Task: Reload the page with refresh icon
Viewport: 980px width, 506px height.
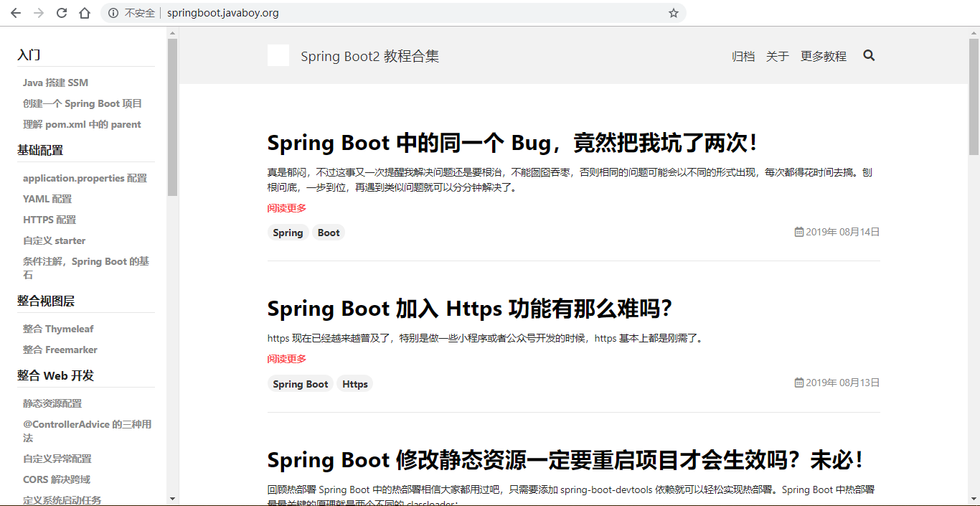Action: tap(62, 13)
